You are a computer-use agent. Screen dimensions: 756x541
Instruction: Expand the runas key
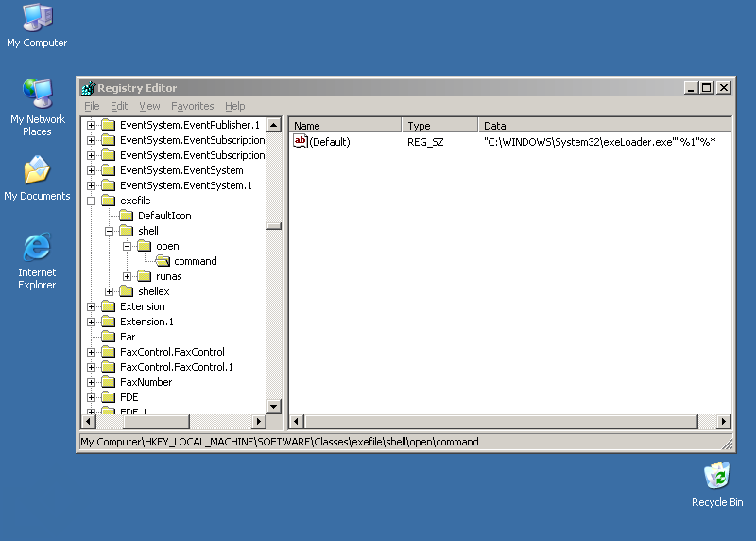click(x=128, y=276)
